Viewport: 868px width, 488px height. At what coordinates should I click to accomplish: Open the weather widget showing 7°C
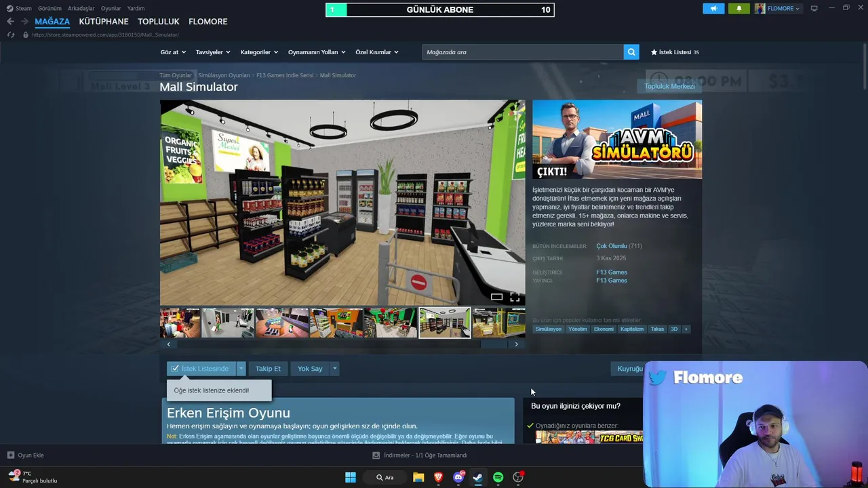33,476
